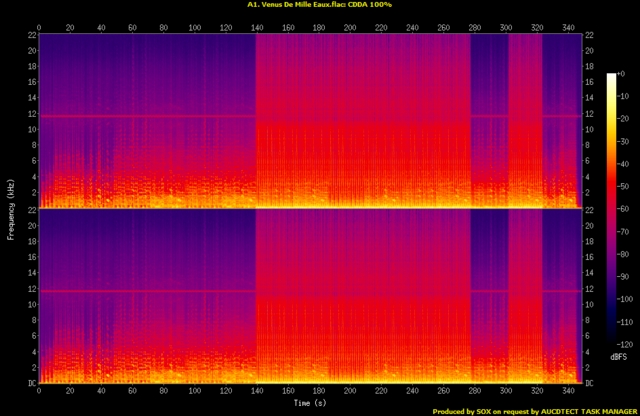The image size is (640, 416).
Task: Click the 'Frequency (kHz)' axis label
Action: click(11, 209)
